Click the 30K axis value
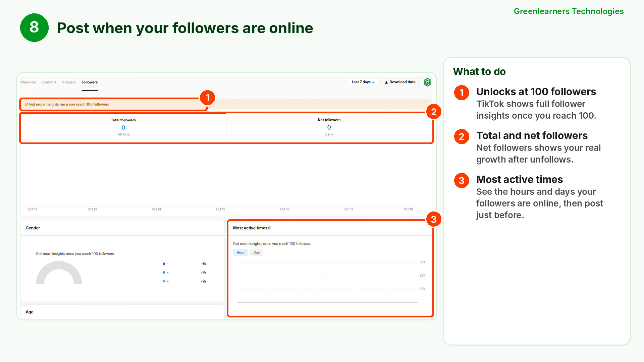 (423, 262)
